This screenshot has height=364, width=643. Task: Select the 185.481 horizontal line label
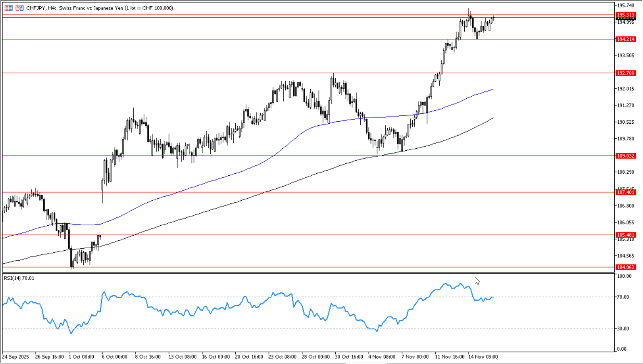626,235
